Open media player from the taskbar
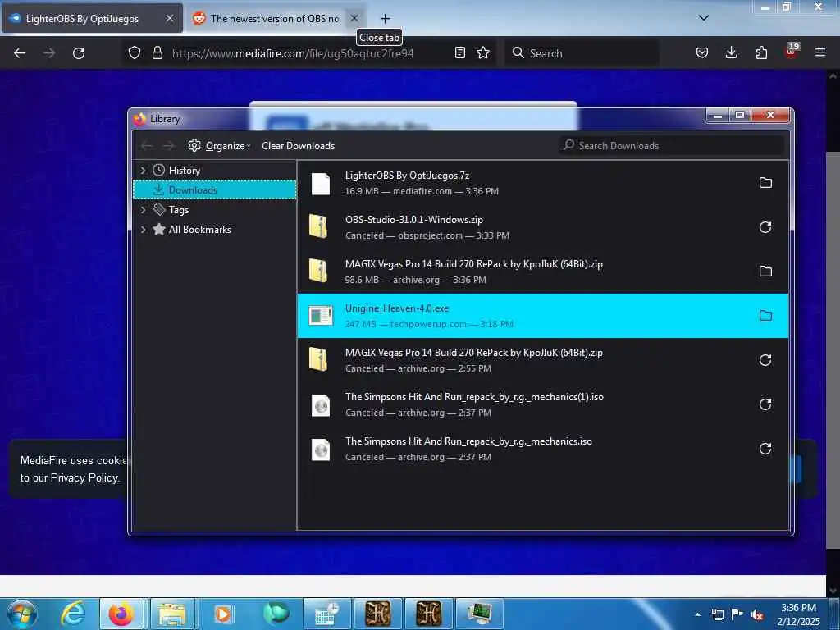Image resolution: width=840 pixels, height=630 pixels. [223, 614]
